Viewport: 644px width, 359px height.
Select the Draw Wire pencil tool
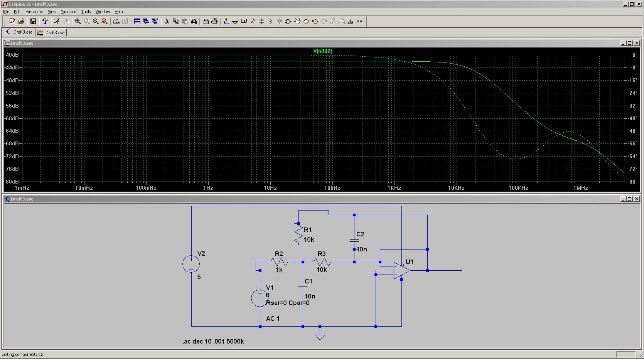pyautogui.click(x=226, y=22)
